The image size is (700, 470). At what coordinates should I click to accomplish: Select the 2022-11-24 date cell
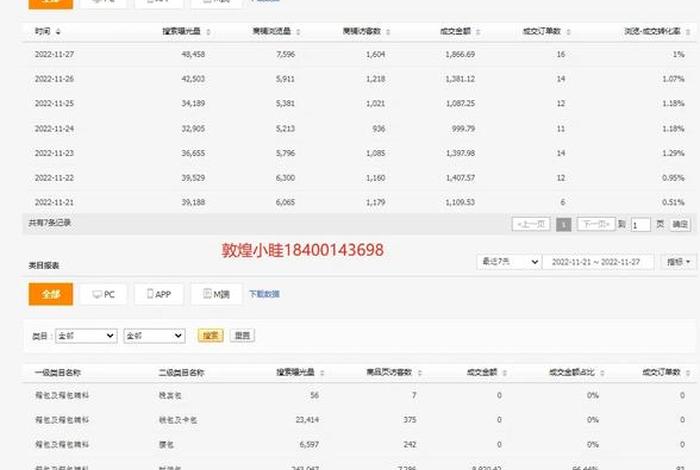(x=54, y=129)
